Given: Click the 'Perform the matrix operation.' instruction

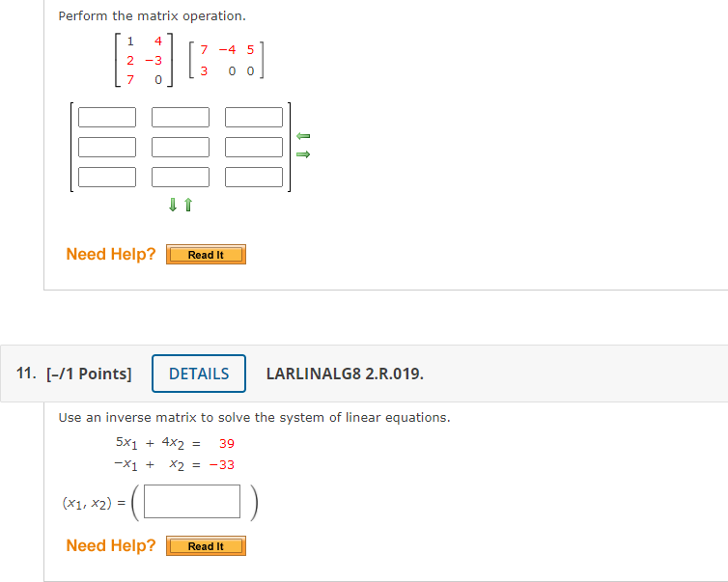Looking at the screenshot, I should click(x=153, y=16).
